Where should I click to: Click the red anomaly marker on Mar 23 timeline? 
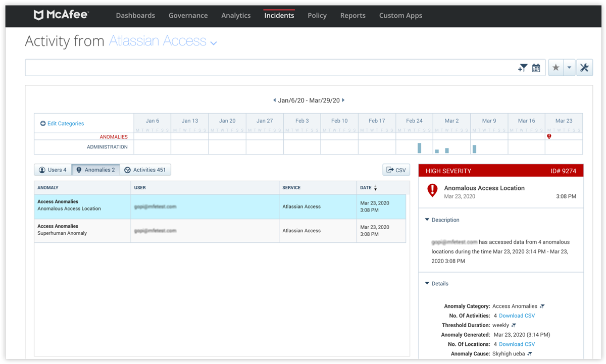click(549, 136)
